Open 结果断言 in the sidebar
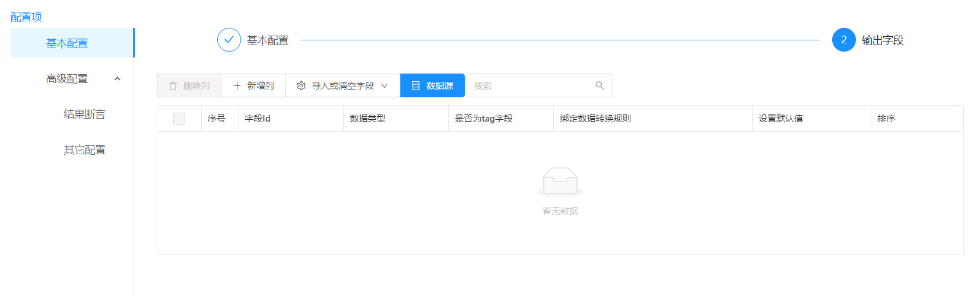 [x=84, y=114]
